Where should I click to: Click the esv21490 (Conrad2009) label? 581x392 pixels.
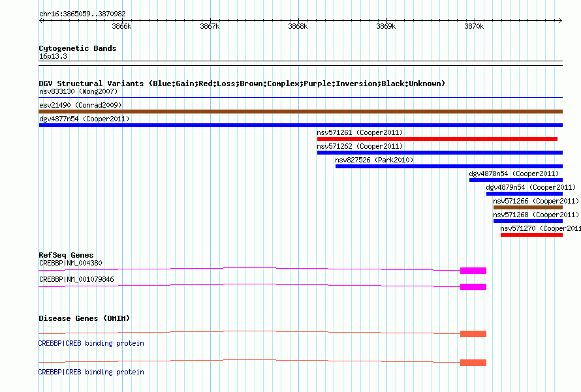click(x=80, y=105)
